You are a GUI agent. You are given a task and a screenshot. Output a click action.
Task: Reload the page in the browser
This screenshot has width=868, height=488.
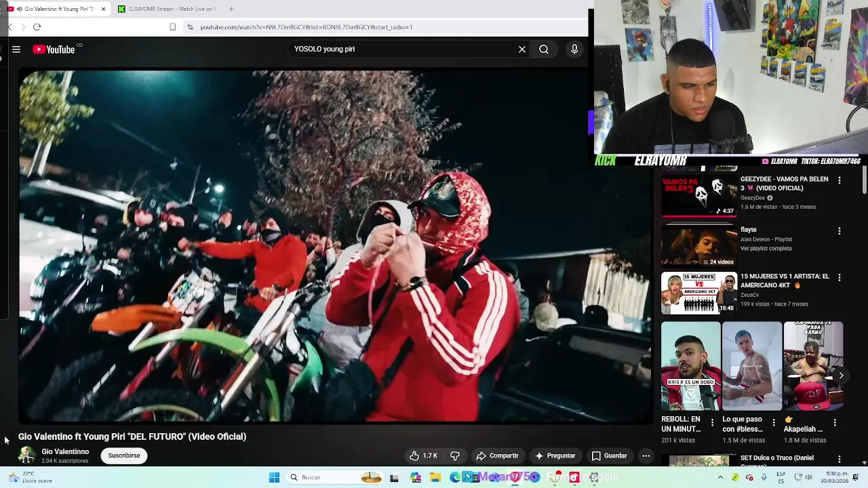point(37,27)
